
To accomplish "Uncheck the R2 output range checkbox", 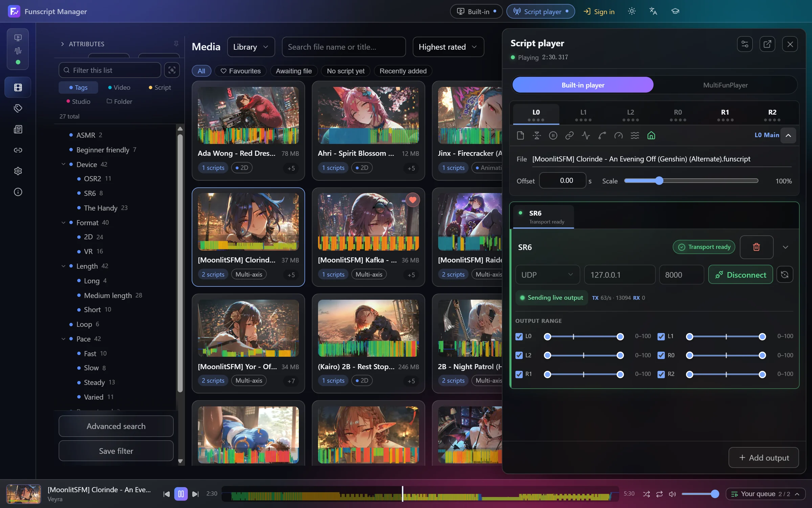I will 661,374.
